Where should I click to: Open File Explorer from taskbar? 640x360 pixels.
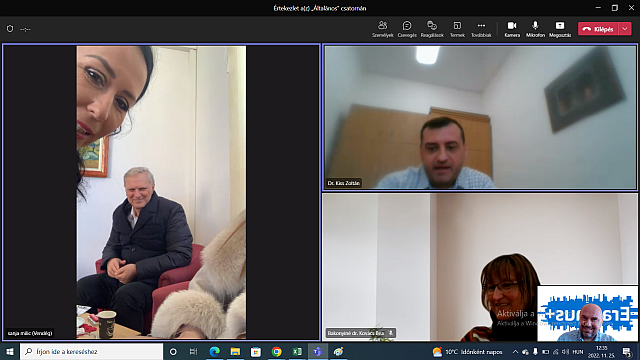(x=235, y=351)
